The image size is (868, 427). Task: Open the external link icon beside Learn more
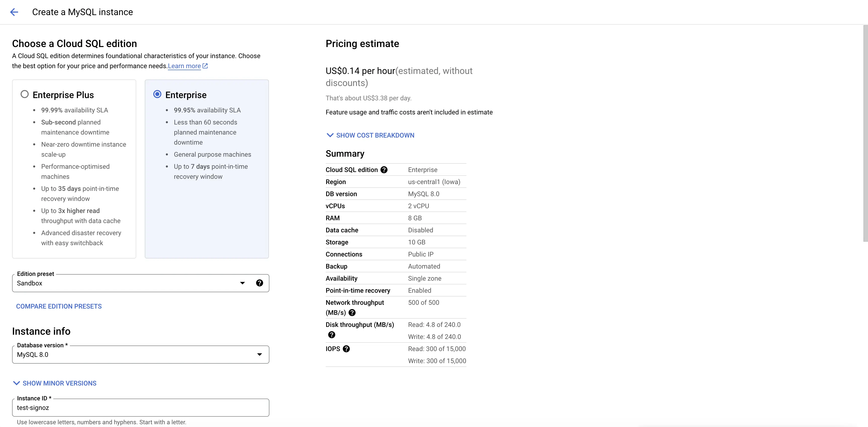tap(205, 66)
